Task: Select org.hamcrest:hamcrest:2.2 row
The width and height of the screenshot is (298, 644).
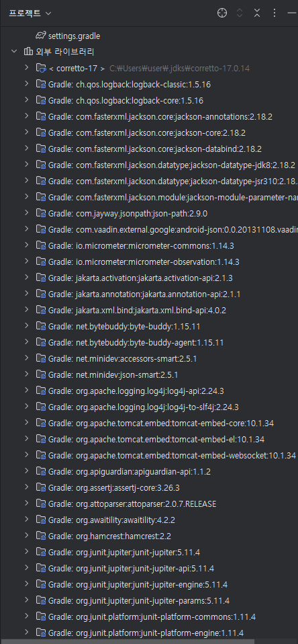Action: pos(149,536)
